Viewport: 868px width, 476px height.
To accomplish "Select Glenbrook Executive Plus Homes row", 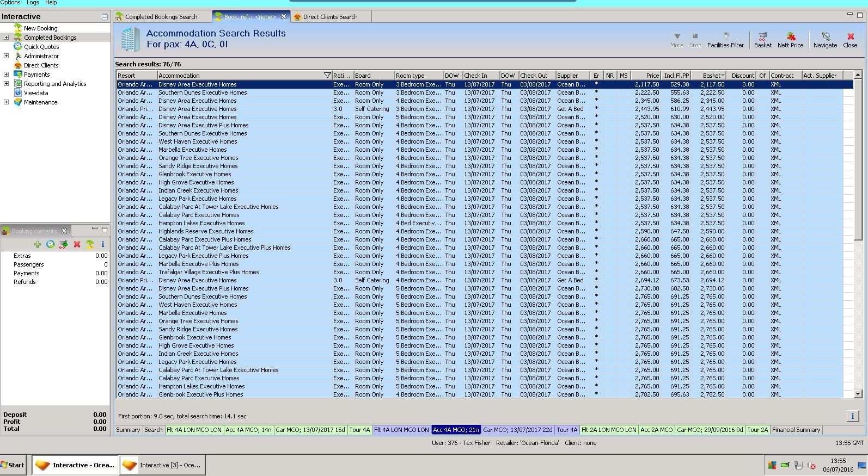I will point(485,394).
